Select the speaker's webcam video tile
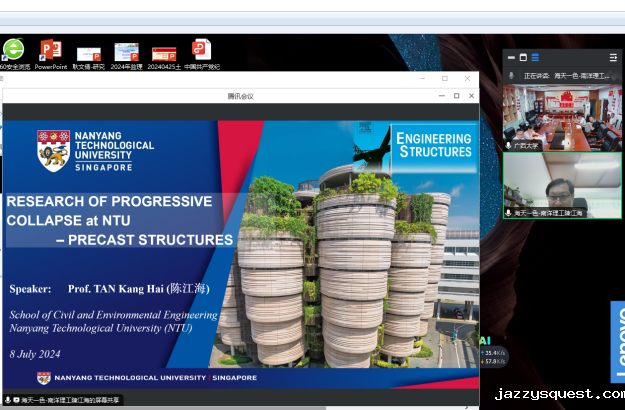This screenshot has height=410, width=625. [x=561, y=182]
